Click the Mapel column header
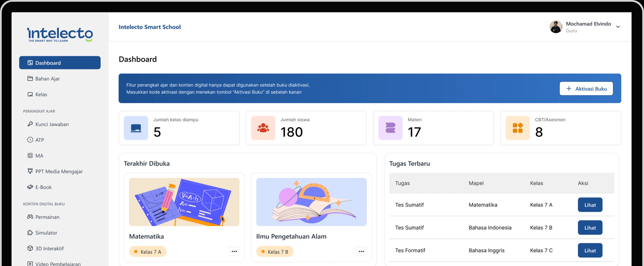Image resolution: width=644 pixels, height=266 pixels. point(476,183)
